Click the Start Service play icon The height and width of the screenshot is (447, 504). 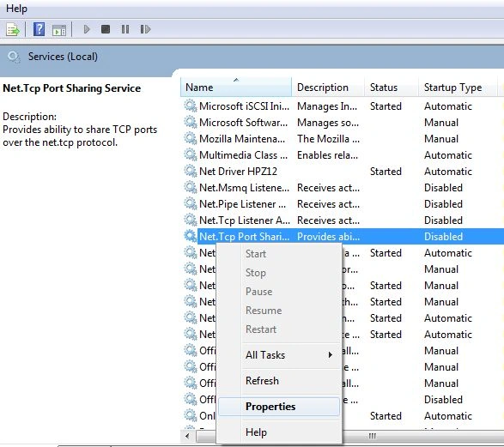pyautogui.click(x=87, y=29)
